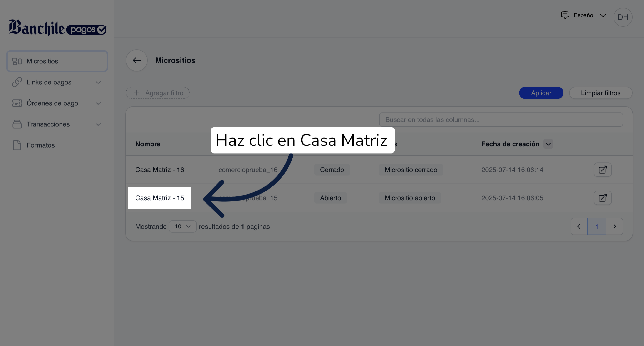Click the Transacciones menu label
The height and width of the screenshot is (346, 644).
[48, 124]
